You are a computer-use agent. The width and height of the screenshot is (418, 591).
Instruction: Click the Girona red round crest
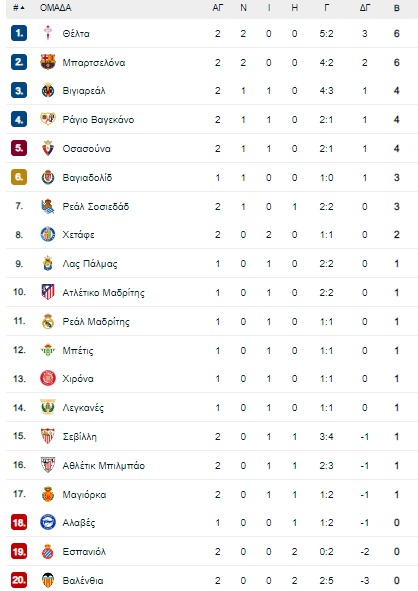[x=48, y=378]
